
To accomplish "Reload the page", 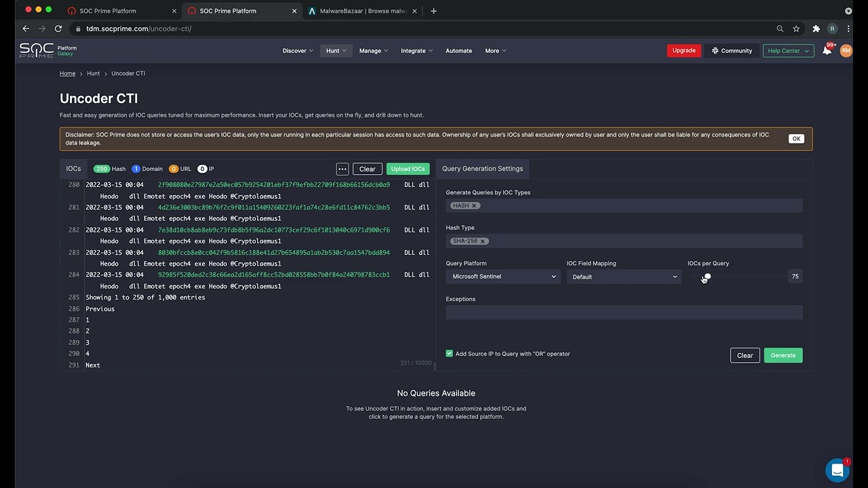I will [58, 28].
